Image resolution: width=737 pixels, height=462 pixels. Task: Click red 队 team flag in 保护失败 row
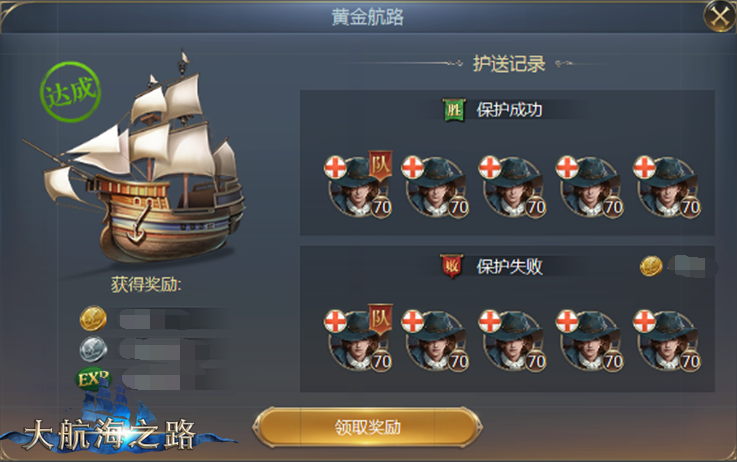click(x=380, y=318)
